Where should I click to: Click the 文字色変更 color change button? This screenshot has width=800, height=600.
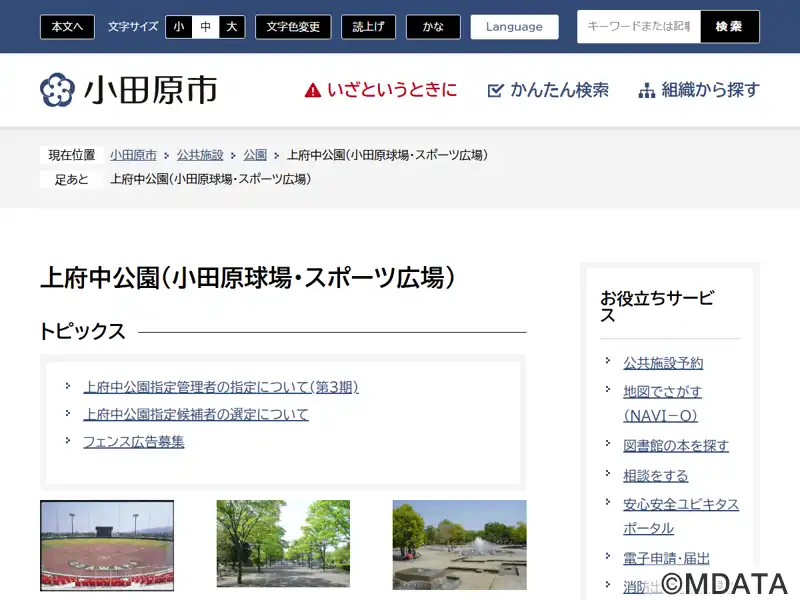point(293,27)
